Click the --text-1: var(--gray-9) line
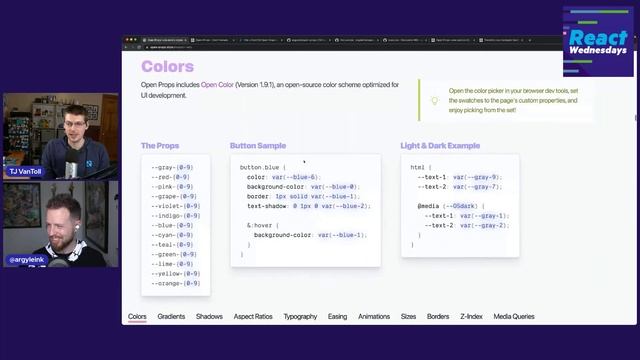The image size is (640, 360). click(460, 177)
